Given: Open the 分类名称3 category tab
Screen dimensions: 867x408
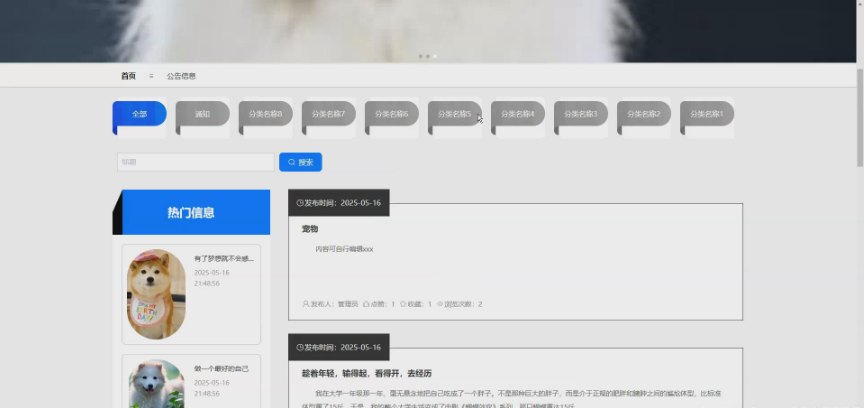Looking at the screenshot, I should [x=581, y=114].
